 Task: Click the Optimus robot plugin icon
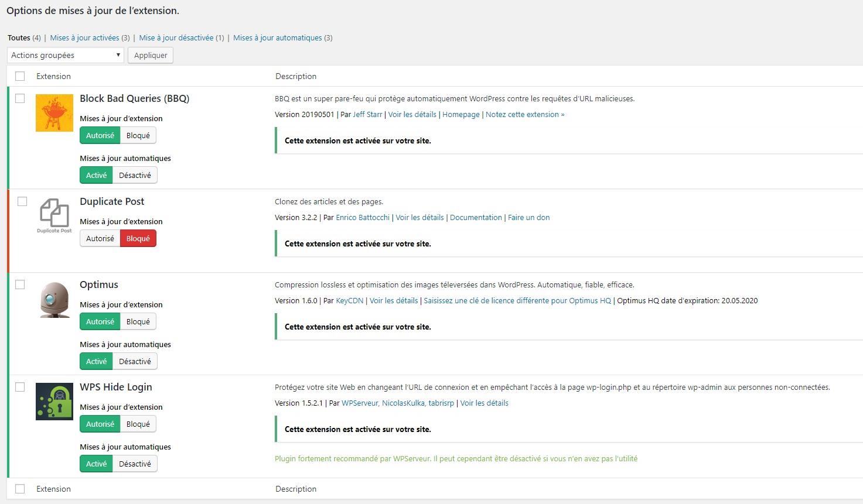coord(54,299)
